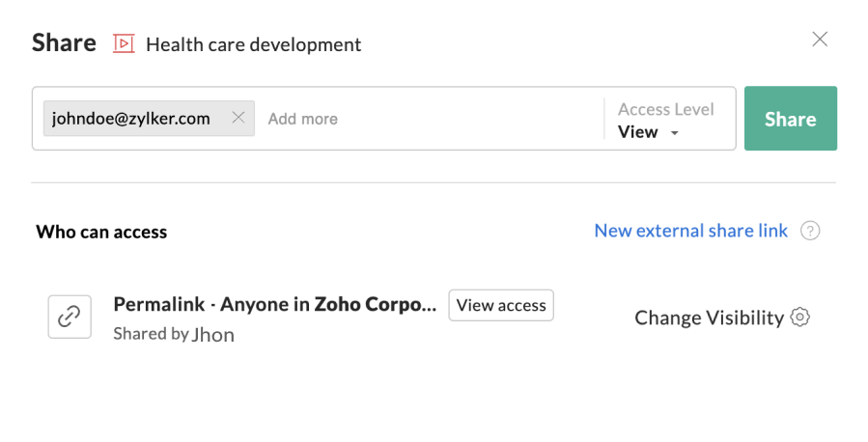This screenshot has height=442, width=868.
Task: Select the johndoe@zylker.com email chip
Action: 132,119
